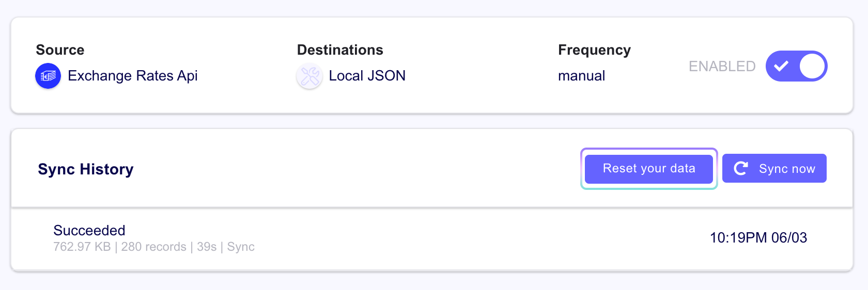The width and height of the screenshot is (868, 290).
Task: Open the Exchange Rates Api source name
Action: [133, 76]
